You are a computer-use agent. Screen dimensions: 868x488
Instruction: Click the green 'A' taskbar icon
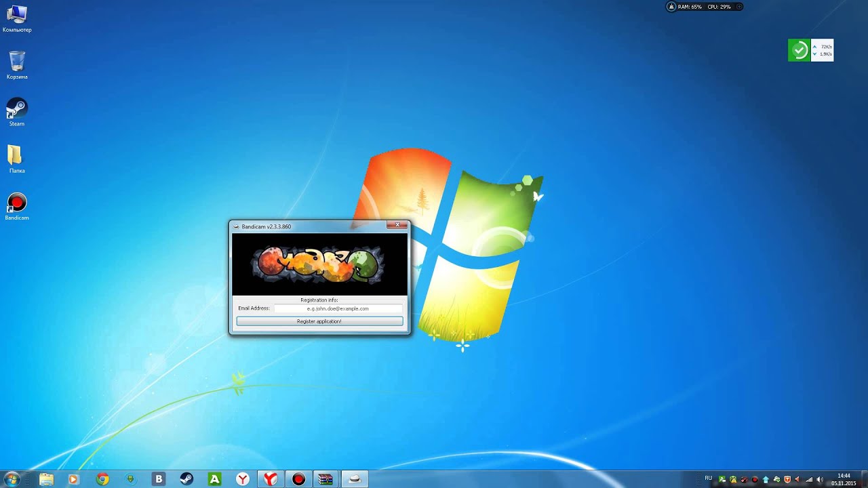pyautogui.click(x=214, y=479)
